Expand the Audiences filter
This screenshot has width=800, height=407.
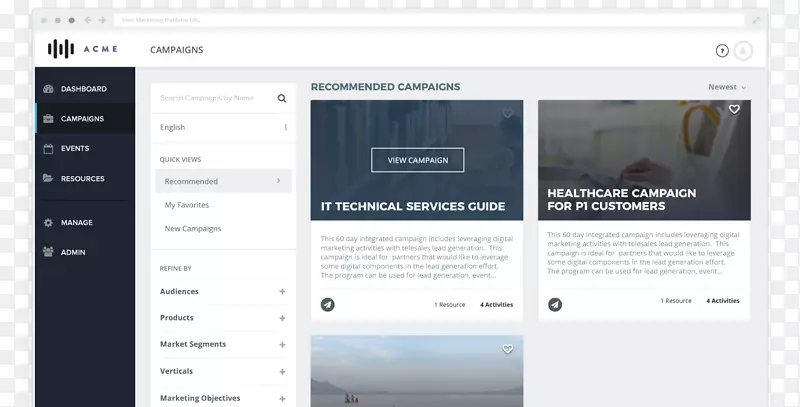pos(282,292)
